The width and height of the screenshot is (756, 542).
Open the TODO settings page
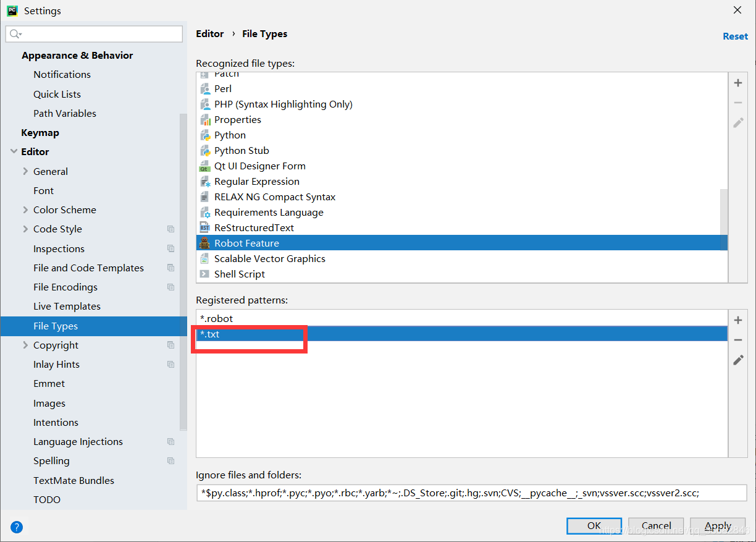47,500
